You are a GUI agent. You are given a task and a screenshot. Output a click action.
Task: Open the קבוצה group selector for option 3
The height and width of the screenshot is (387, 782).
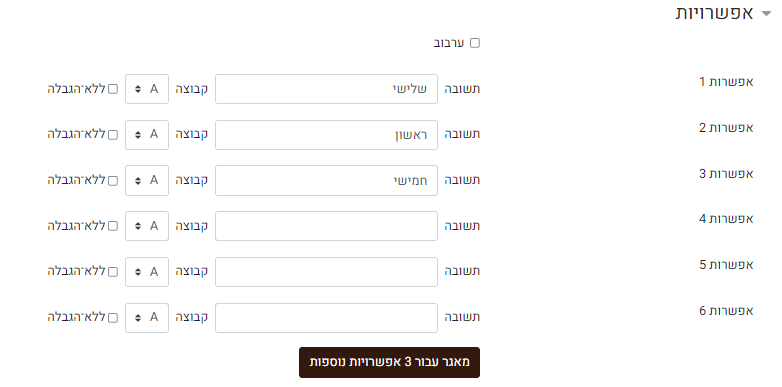(147, 181)
